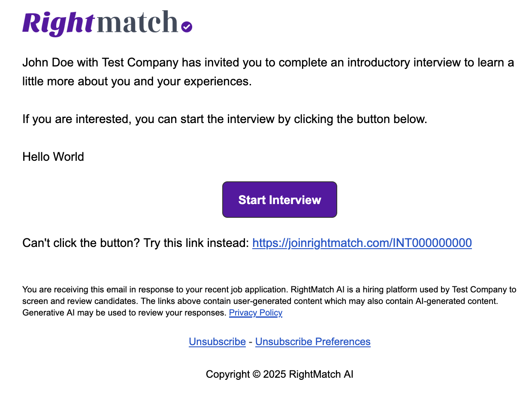Start the interview with the purple button
The width and height of the screenshot is (532, 397).
280,200
